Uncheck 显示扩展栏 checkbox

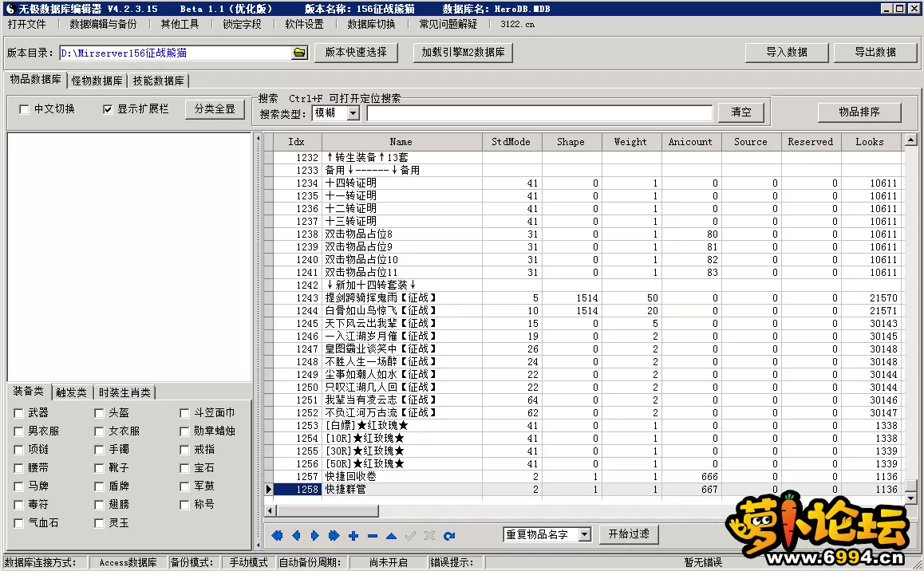(107, 109)
